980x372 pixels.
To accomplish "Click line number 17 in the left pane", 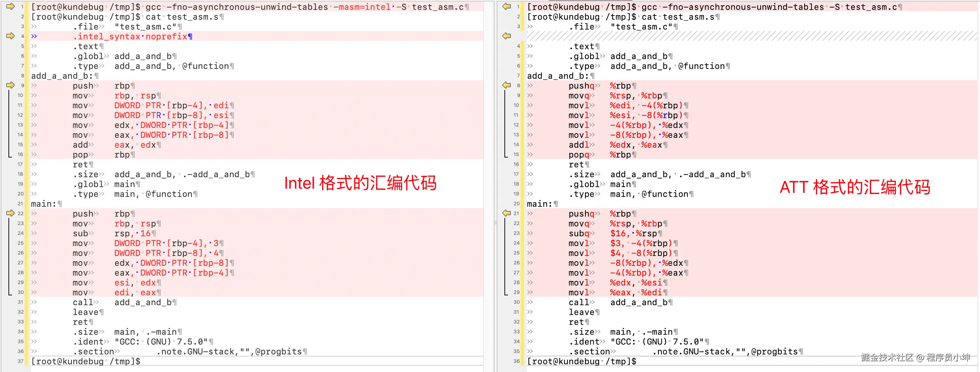I will click(20, 164).
